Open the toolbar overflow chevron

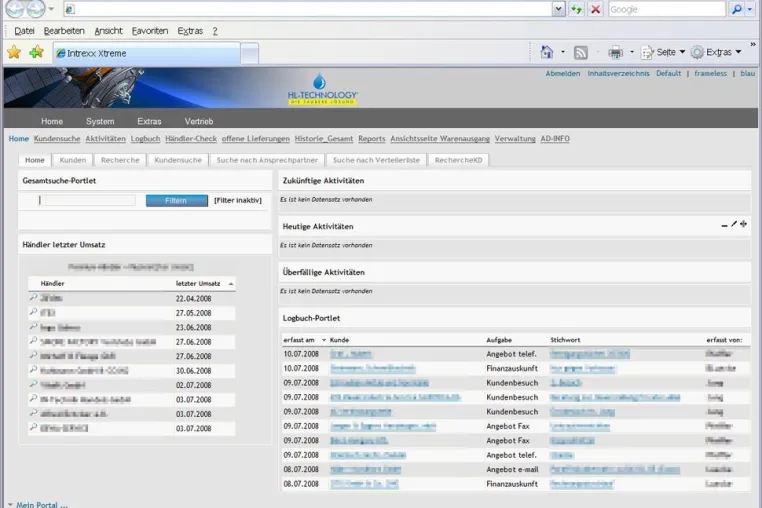point(753,44)
